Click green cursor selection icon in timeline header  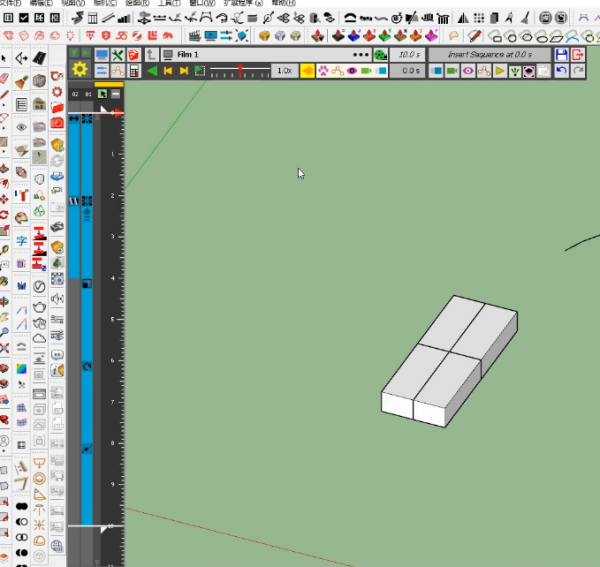pyautogui.click(x=102, y=94)
